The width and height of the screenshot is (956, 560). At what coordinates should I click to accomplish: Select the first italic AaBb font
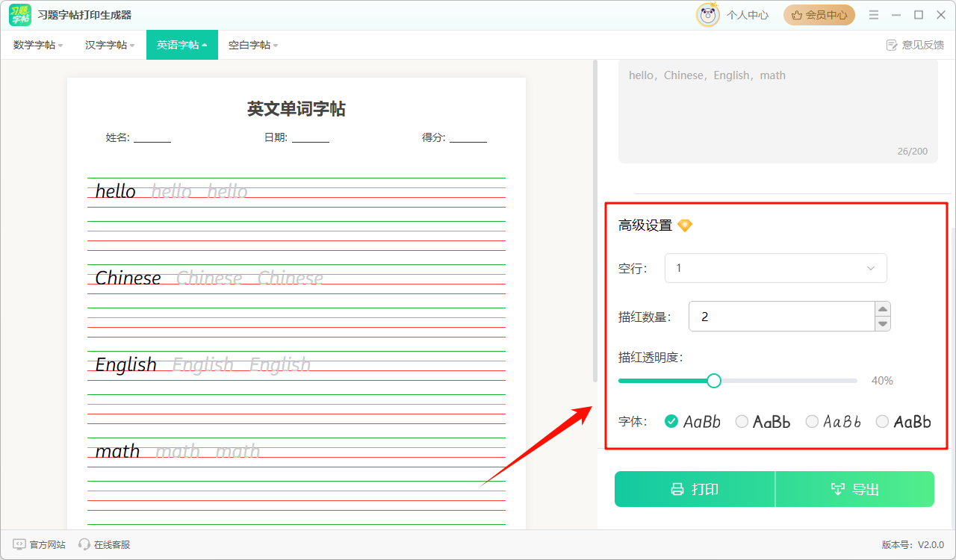pos(671,422)
